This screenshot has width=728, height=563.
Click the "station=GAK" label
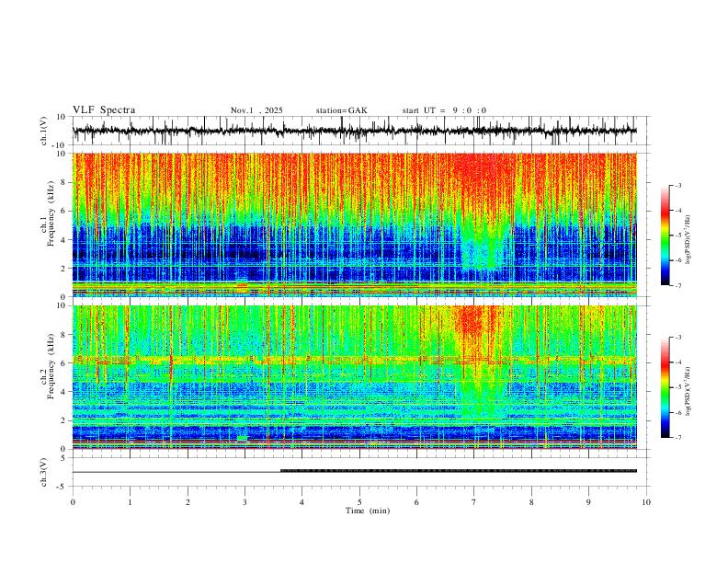pyautogui.click(x=341, y=110)
